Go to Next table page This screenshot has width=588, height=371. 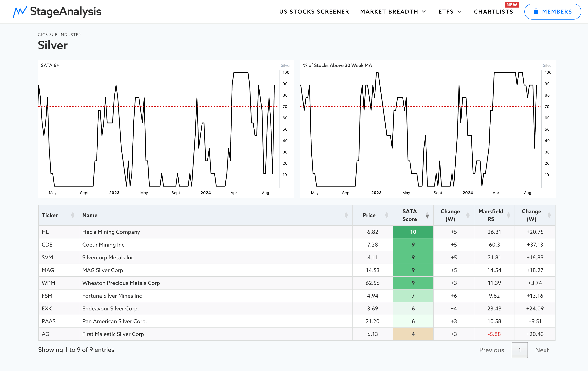(x=542, y=350)
